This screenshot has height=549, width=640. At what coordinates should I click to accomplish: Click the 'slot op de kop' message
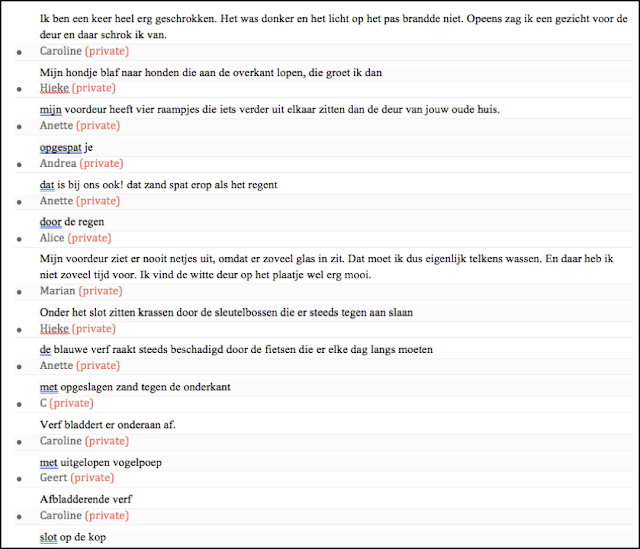click(x=73, y=537)
